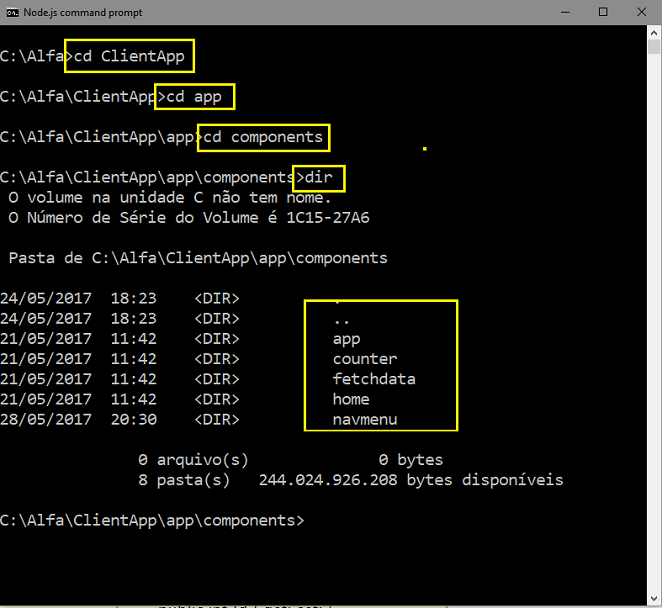Click the scrollbar down arrow

pyautogui.click(x=654, y=598)
